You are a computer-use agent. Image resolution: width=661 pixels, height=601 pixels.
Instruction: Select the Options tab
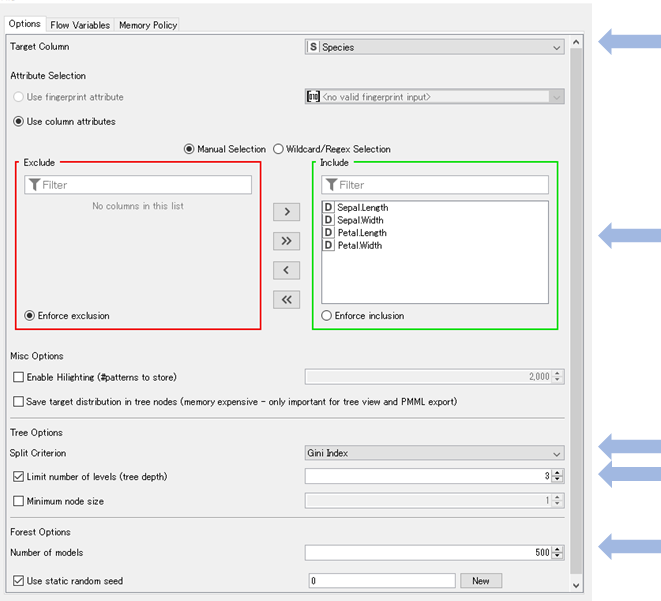pos(24,24)
